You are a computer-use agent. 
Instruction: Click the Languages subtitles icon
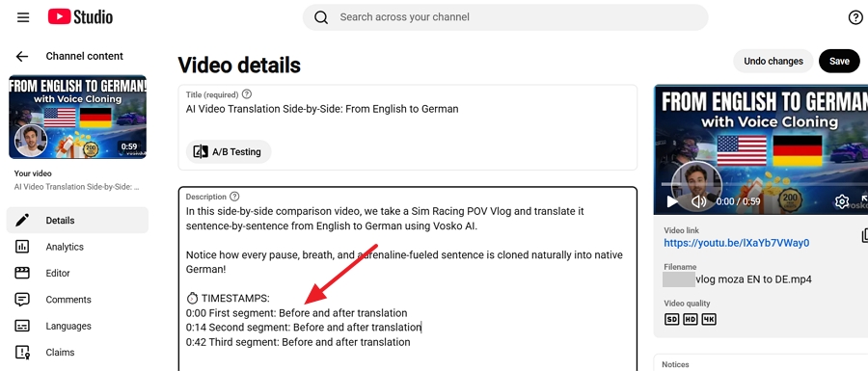pos(22,326)
